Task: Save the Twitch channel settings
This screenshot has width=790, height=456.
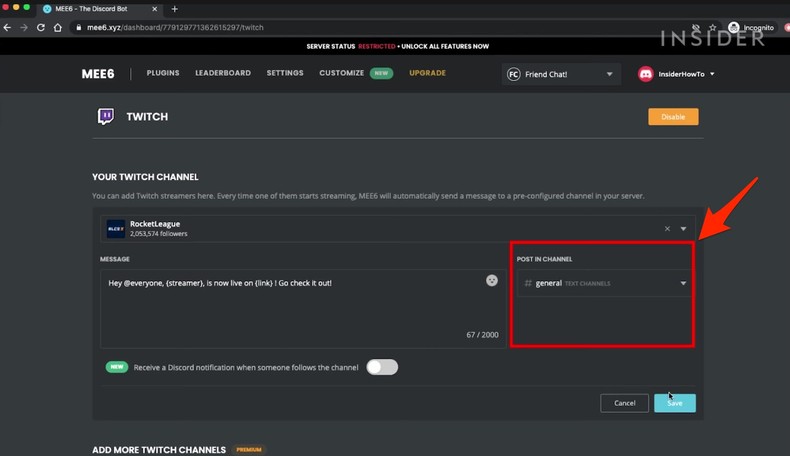Action: (x=675, y=403)
